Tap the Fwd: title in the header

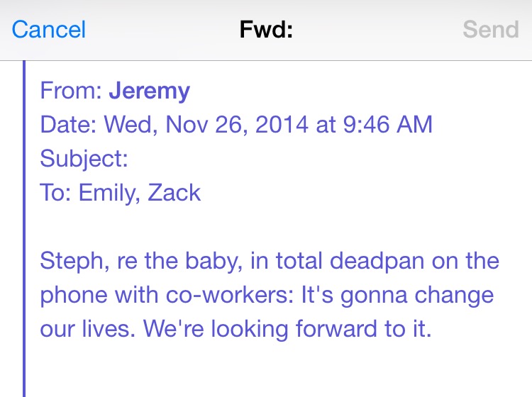click(265, 30)
